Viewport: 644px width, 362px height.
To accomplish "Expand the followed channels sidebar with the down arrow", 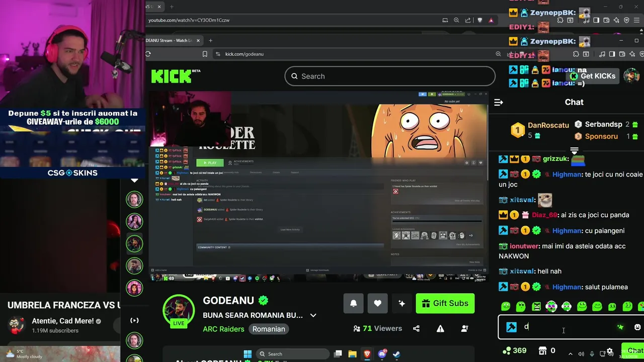I will [x=134, y=180].
